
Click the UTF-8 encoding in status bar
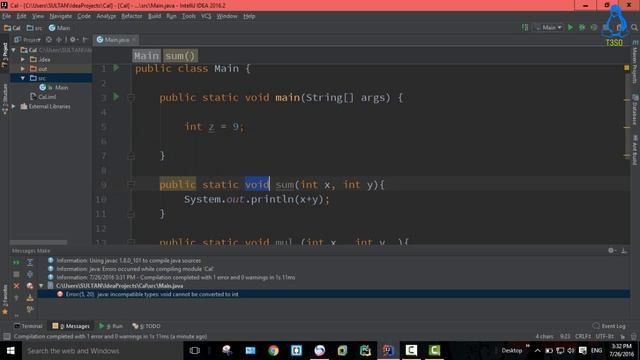coord(605,336)
